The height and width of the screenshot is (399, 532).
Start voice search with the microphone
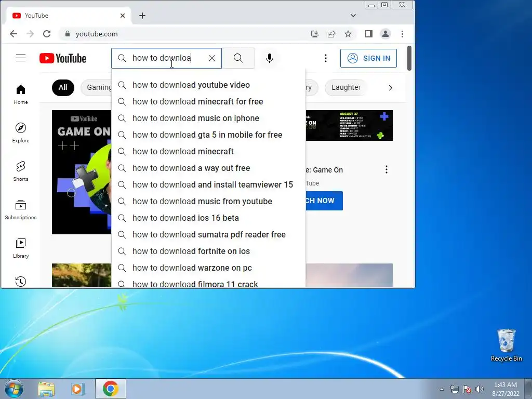pos(270,58)
